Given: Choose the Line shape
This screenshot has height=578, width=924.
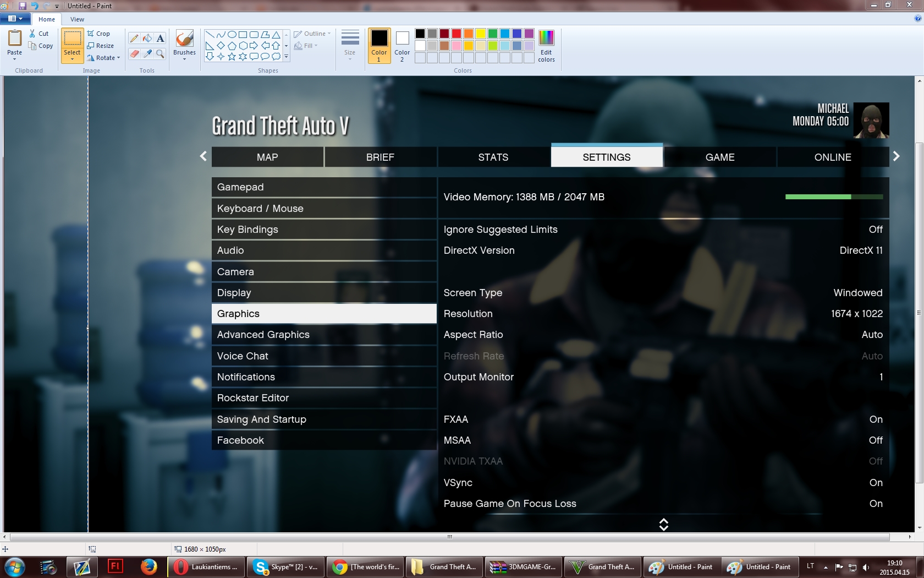Looking at the screenshot, I should tap(210, 35).
